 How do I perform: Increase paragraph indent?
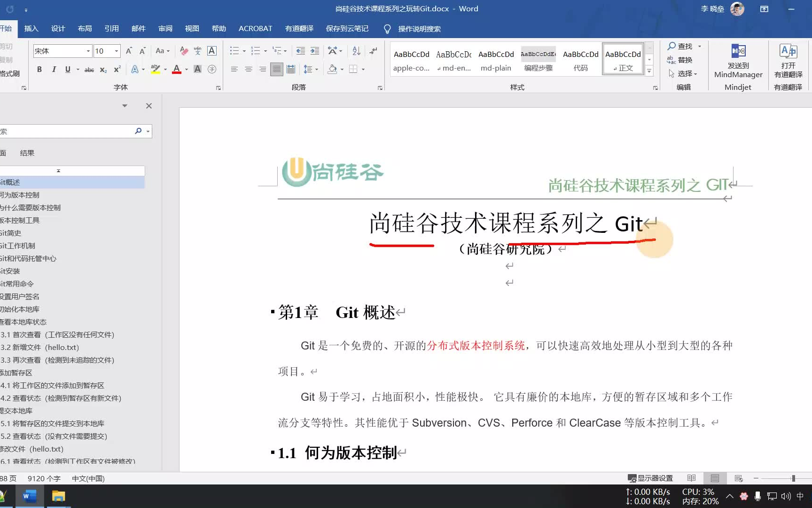315,51
